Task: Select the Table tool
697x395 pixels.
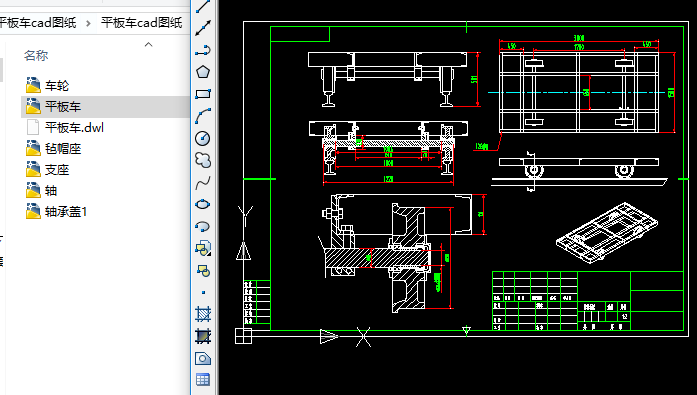Action: coord(203,380)
